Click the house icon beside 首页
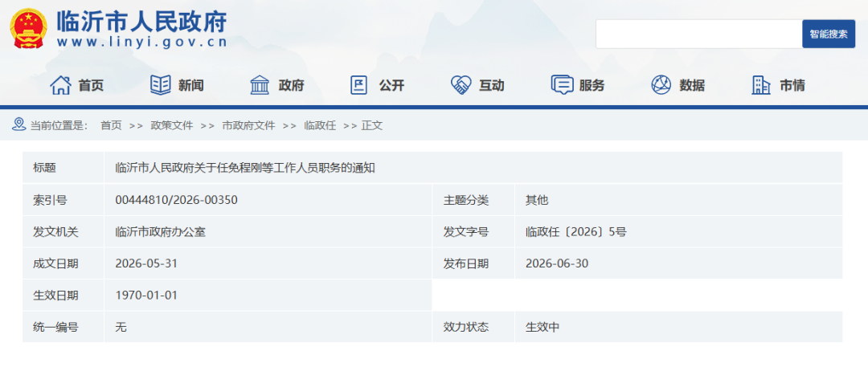 pos(60,85)
